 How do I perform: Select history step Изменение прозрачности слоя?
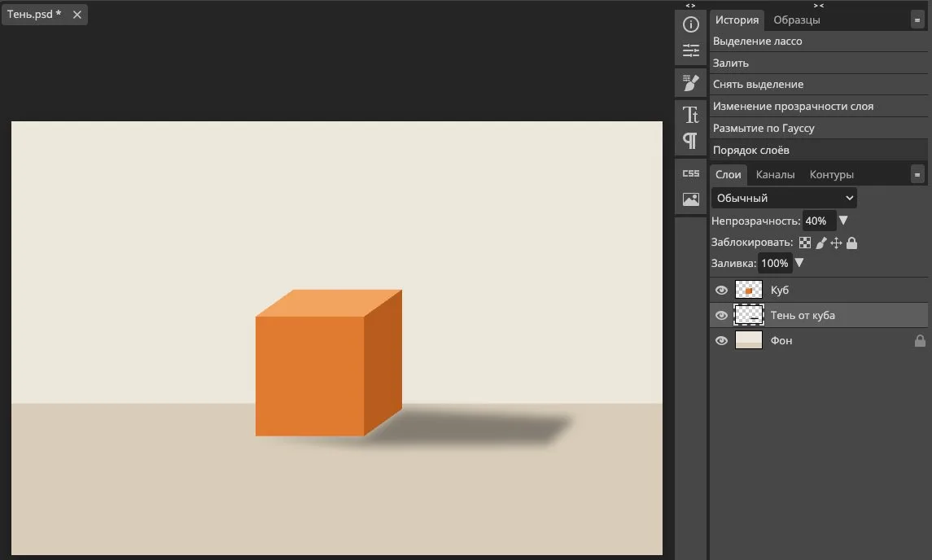pyautogui.click(x=819, y=107)
